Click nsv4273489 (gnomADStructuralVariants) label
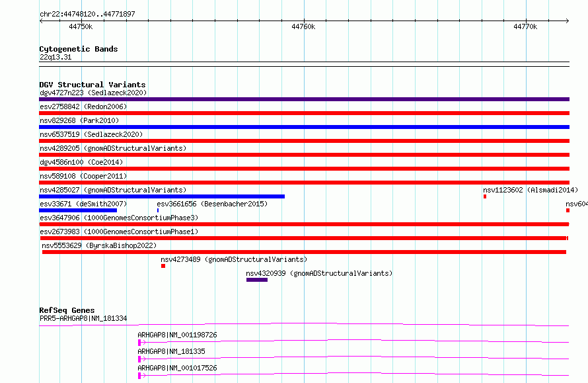Image resolution: width=588 pixels, height=383 pixels. (x=234, y=259)
